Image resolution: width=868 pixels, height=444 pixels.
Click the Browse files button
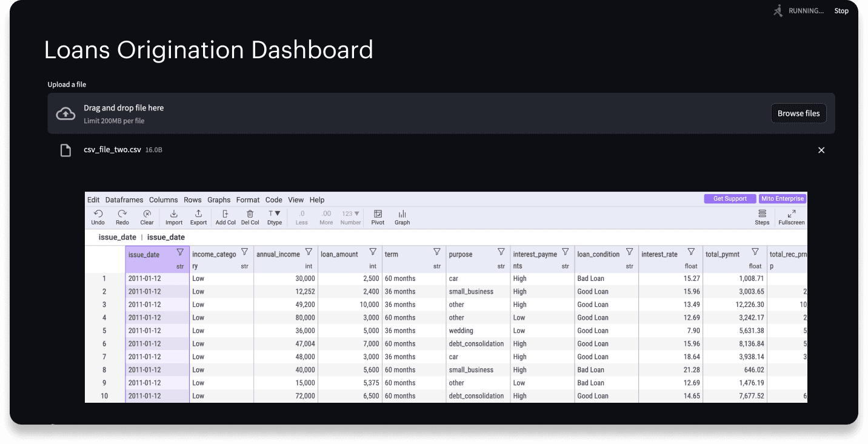coord(798,113)
